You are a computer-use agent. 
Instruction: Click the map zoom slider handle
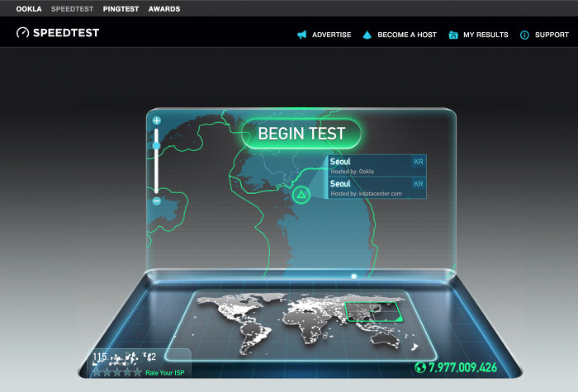(156, 146)
